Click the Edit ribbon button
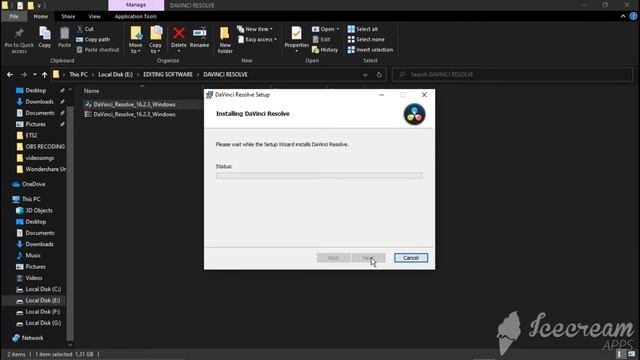This screenshot has width=640, height=360. pos(321,40)
